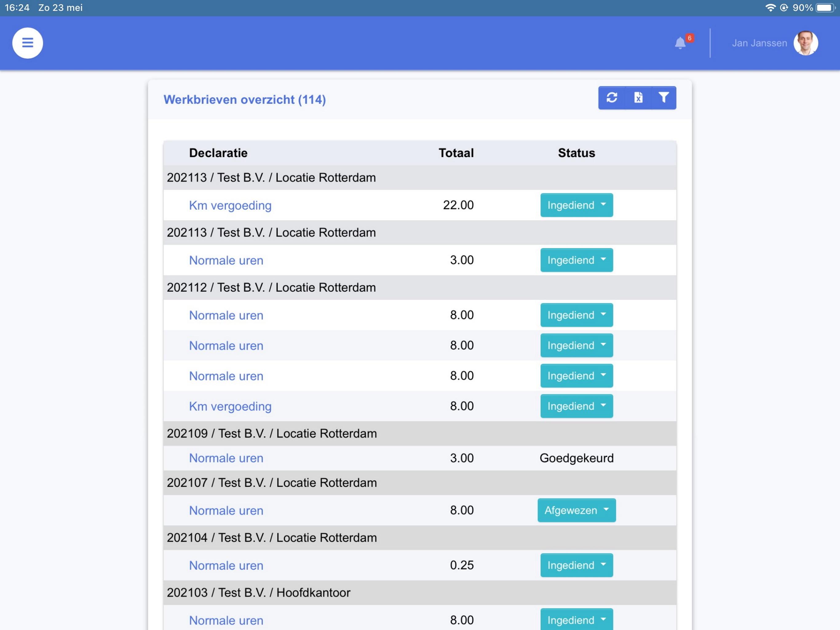
Task: Select the 202103 / Test B.V. / Hoofdkantoor row
Action: coord(420,593)
